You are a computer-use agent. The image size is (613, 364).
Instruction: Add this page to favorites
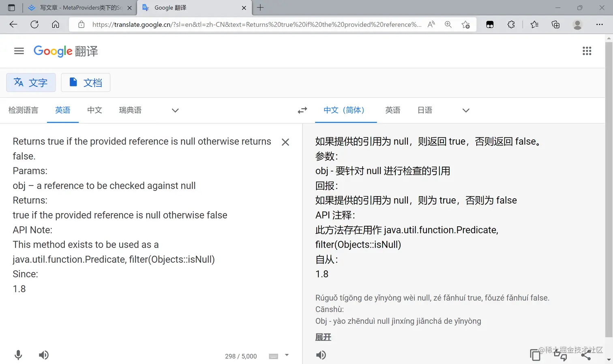pos(466,24)
